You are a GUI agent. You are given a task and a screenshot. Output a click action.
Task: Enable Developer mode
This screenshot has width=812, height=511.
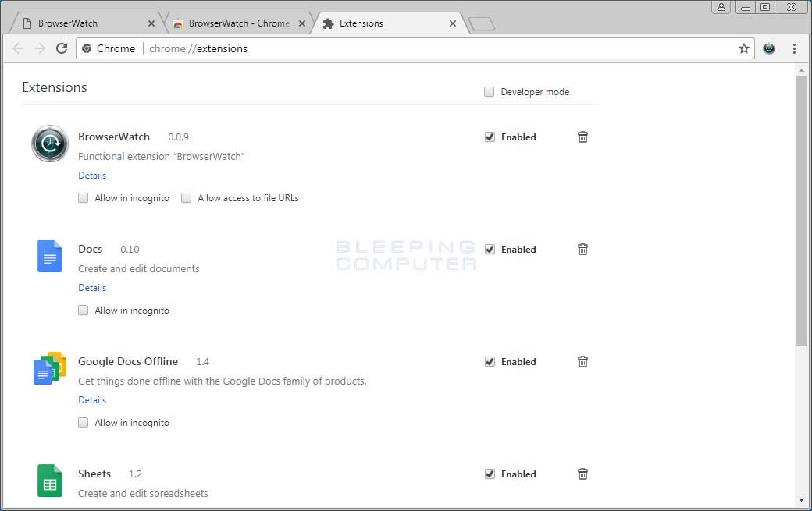pos(489,91)
